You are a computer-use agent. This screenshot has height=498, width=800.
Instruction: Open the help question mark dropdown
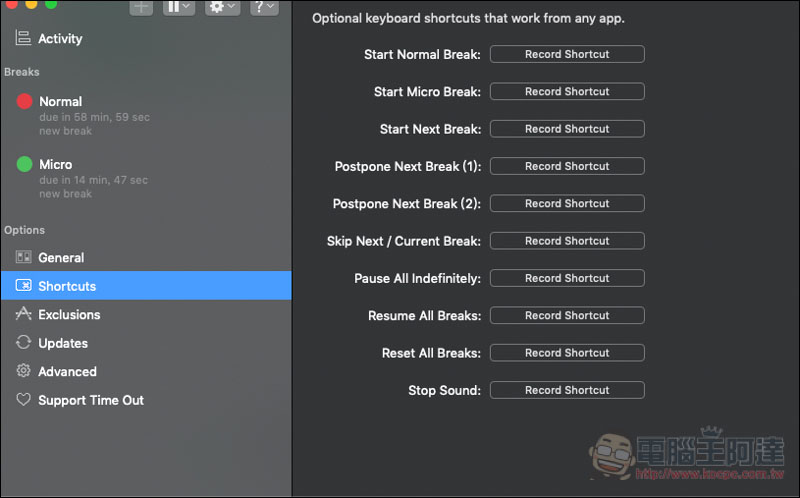click(264, 7)
